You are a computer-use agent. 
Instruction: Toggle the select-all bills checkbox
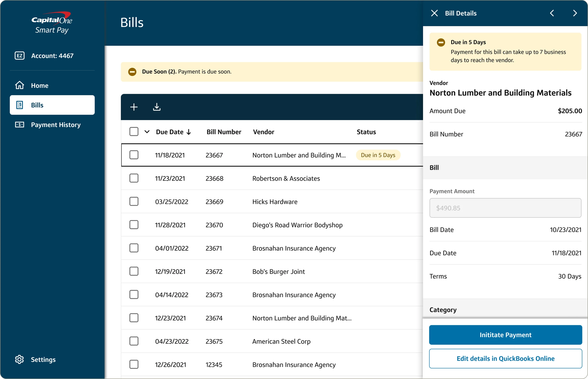pyautogui.click(x=134, y=132)
